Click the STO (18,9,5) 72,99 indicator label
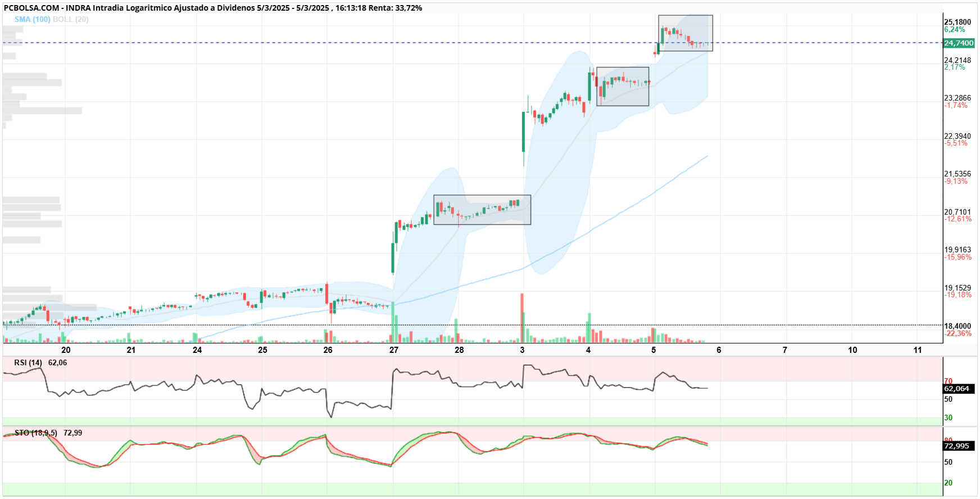Image resolution: width=980 pixels, height=499 pixels. click(48, 433)
